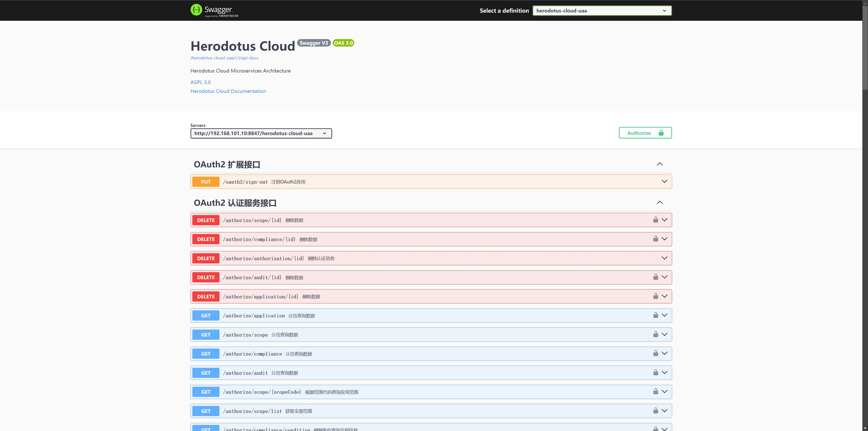Collapse the OAuth2 扩展接口 section
Screen dimensions: 868x431
tap(659, 164)
